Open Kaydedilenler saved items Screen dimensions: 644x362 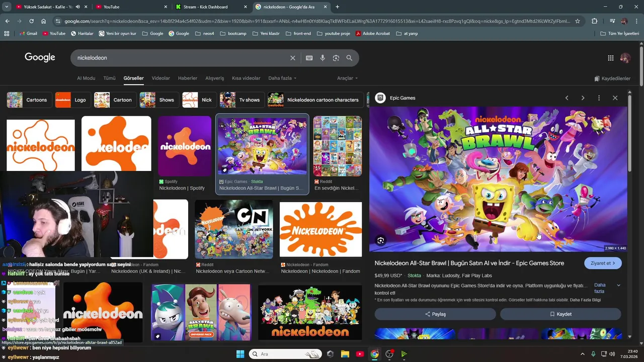coord(612,78)
